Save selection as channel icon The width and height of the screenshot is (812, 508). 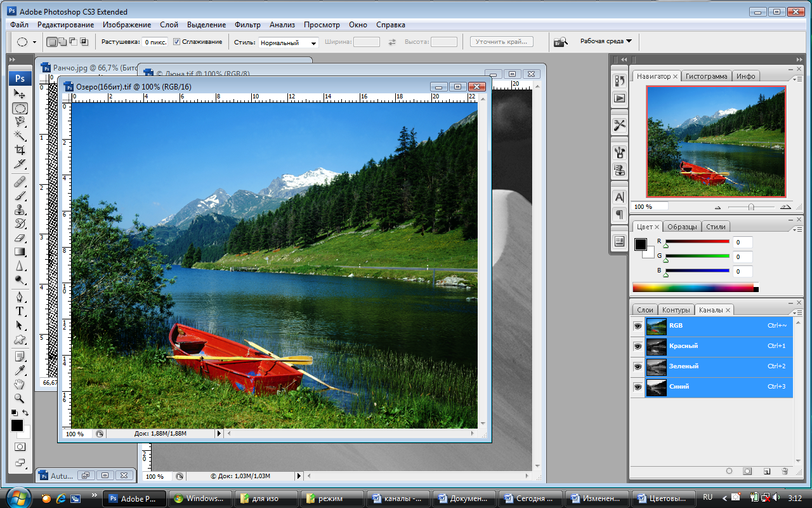pos(748,471)
